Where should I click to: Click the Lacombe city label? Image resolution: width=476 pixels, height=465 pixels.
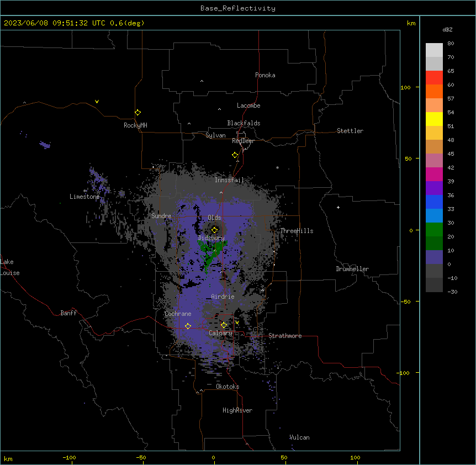(x=248, y=105)
